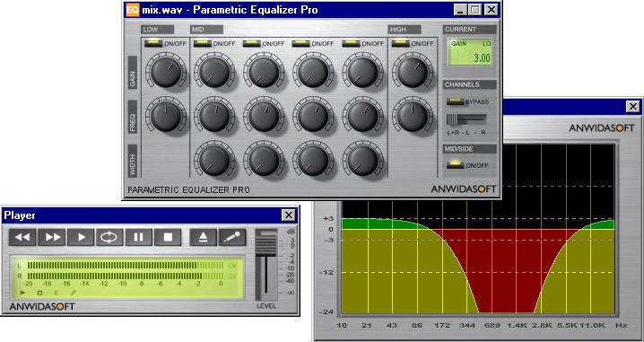Maximize the Parametric Equalizer Pro window
This screenshot has height=342, width=644.
474,10
